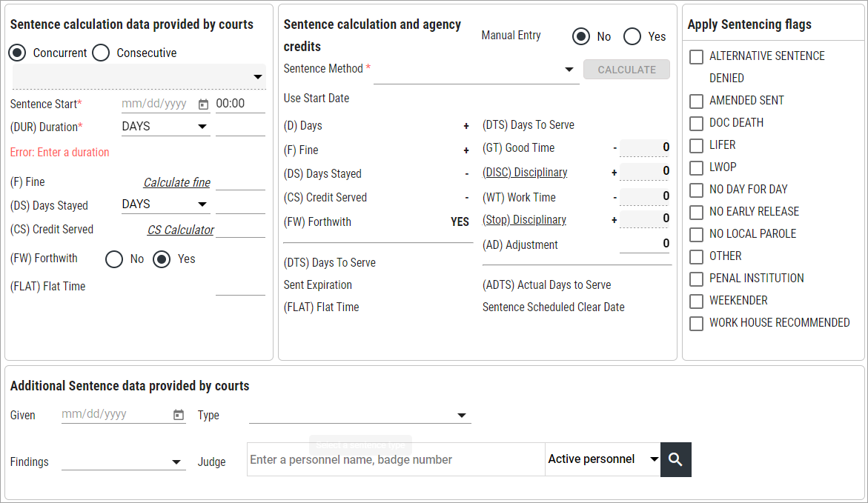868x503 pixels.
Task: Open the (Stop) Disciplinary link
Action: [524, 220]
